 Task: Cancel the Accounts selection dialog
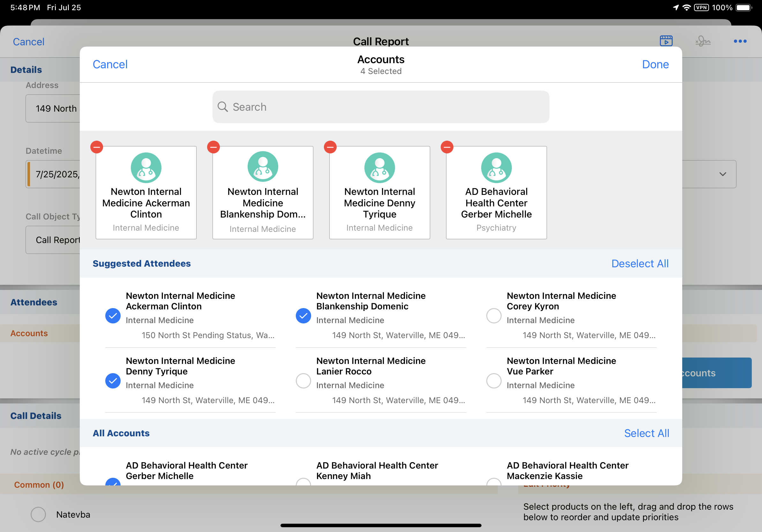[x=110, y=64]
